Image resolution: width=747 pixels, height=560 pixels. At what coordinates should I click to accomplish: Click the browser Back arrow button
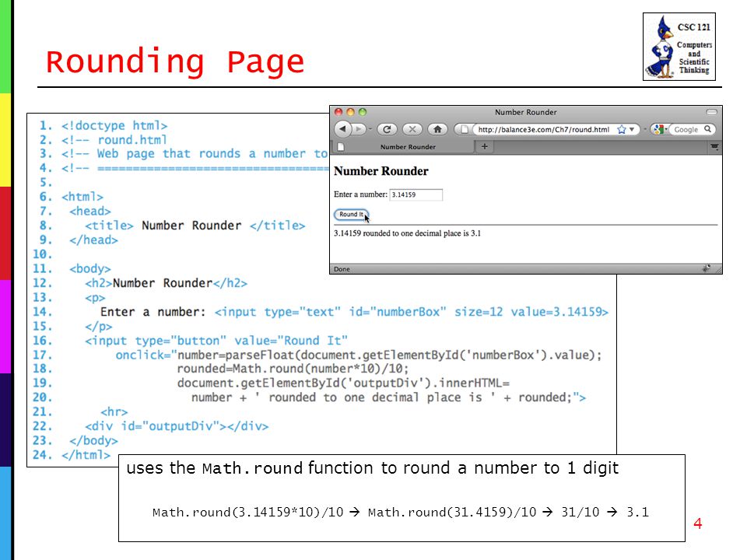tap(342, 128)
